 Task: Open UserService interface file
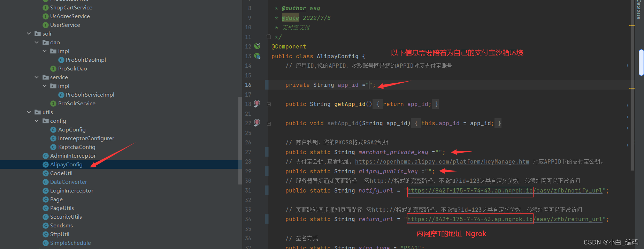point(65,25)
